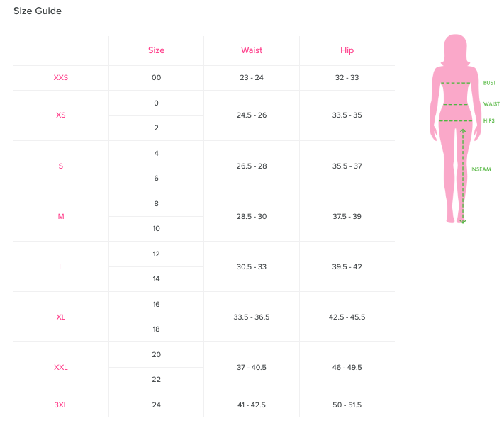
Task: Click hip value 35.5 - 37
Action: (347, 166)
